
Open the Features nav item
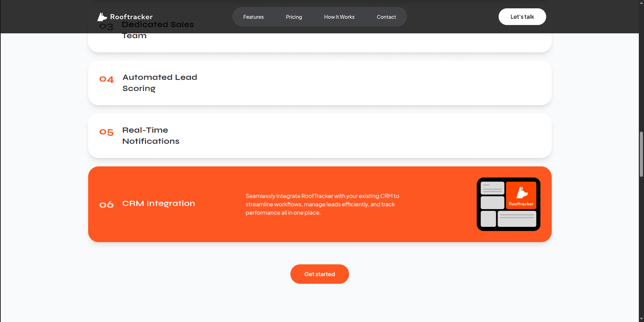[253, 17]
